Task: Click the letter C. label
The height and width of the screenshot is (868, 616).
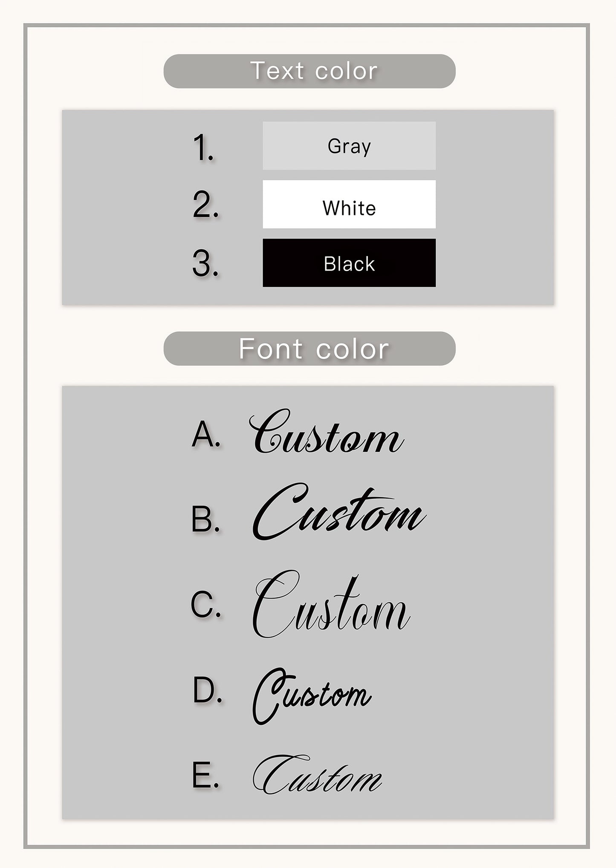Action: coord(206,604)
